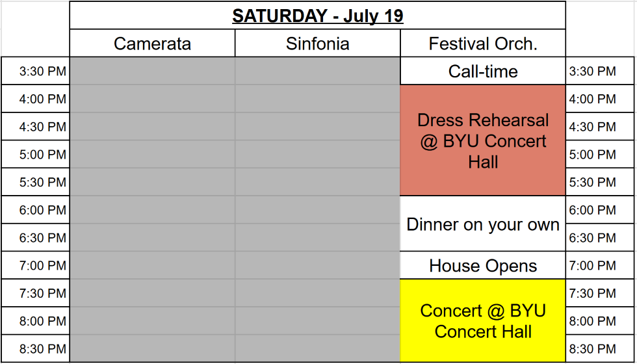Click the Sinfonia column header

[x=317, y=43]
